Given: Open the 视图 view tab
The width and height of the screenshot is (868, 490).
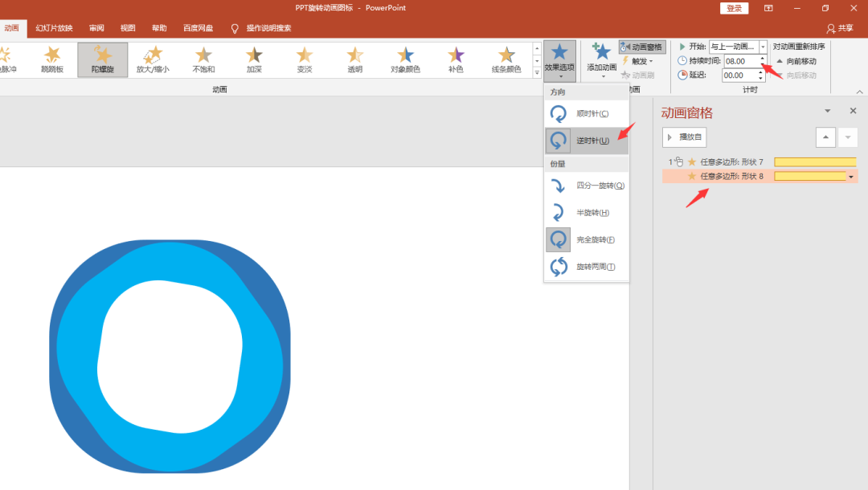Looking at the screenshot, I should coord(128,28).
